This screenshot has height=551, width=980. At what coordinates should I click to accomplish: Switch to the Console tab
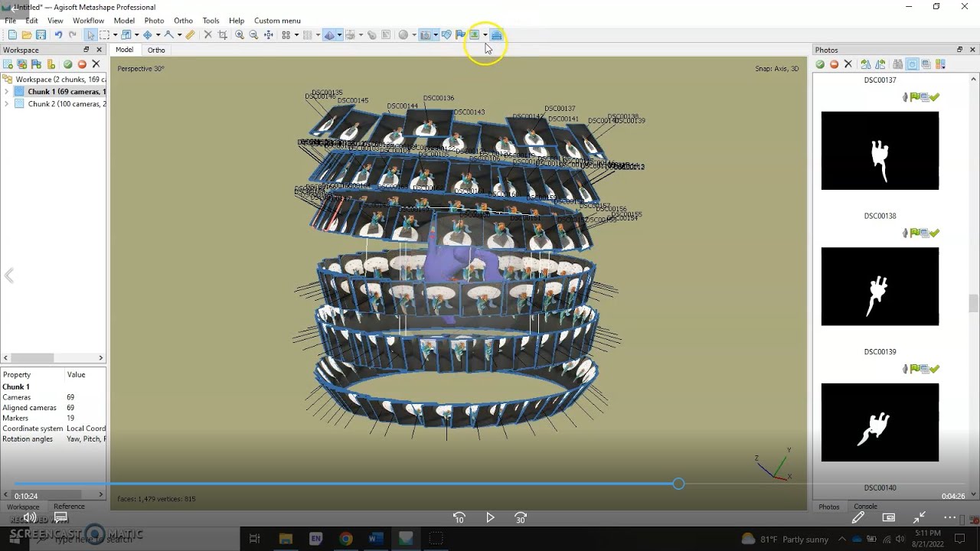pos(865,507)
